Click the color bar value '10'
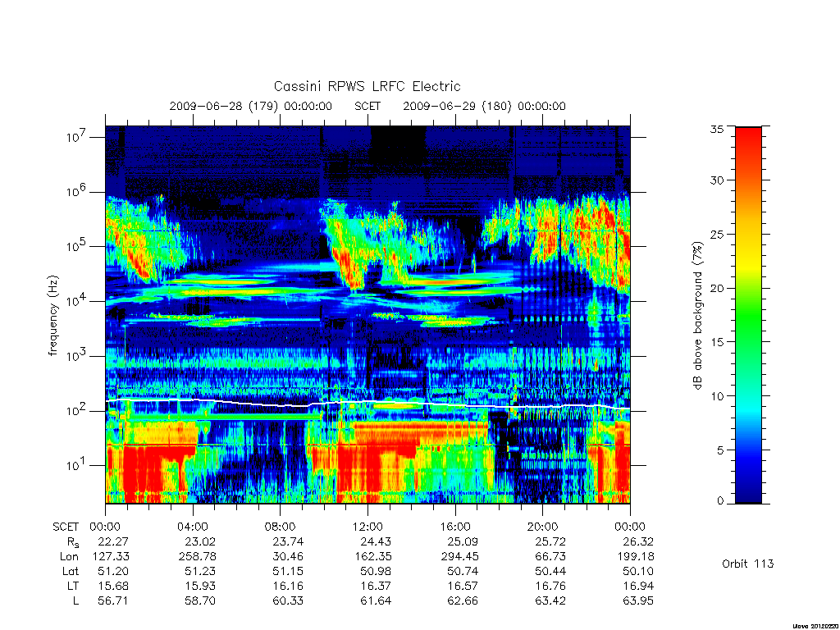The image size is (840, 630). [x=717, y=396]
